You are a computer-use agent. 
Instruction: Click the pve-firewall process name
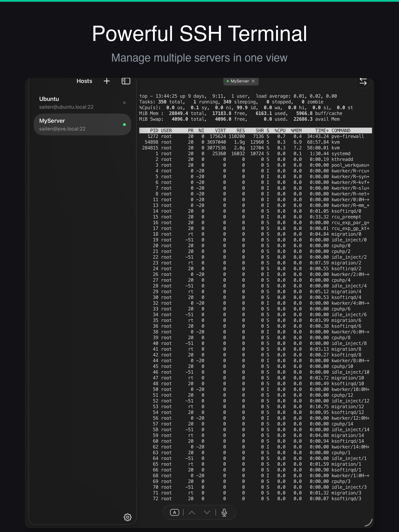coord(348,136)
